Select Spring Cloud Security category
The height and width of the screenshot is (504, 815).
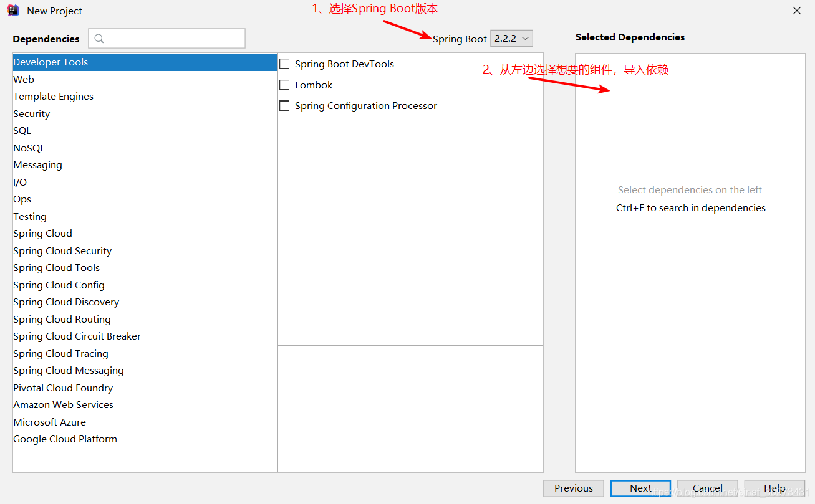[145, 250]
